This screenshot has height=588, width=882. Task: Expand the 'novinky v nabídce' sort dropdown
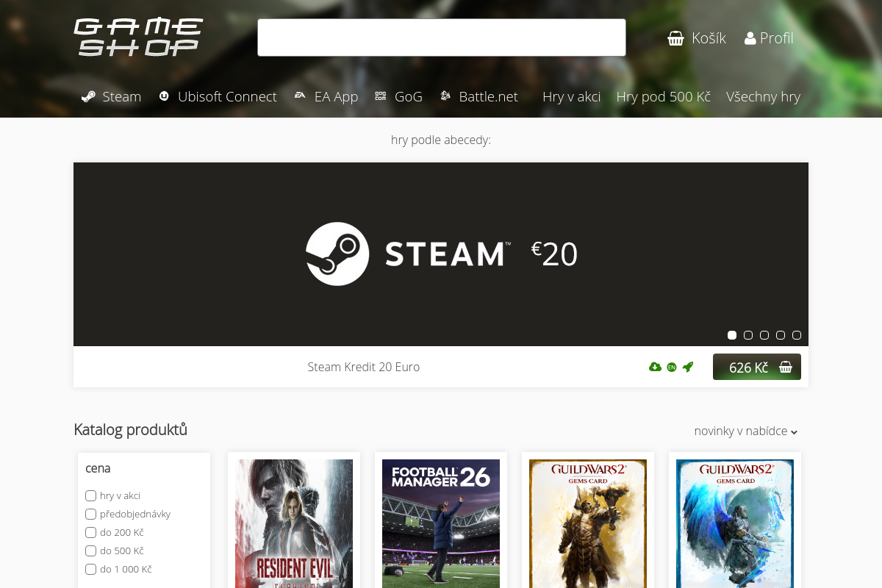tap(746, 431)
